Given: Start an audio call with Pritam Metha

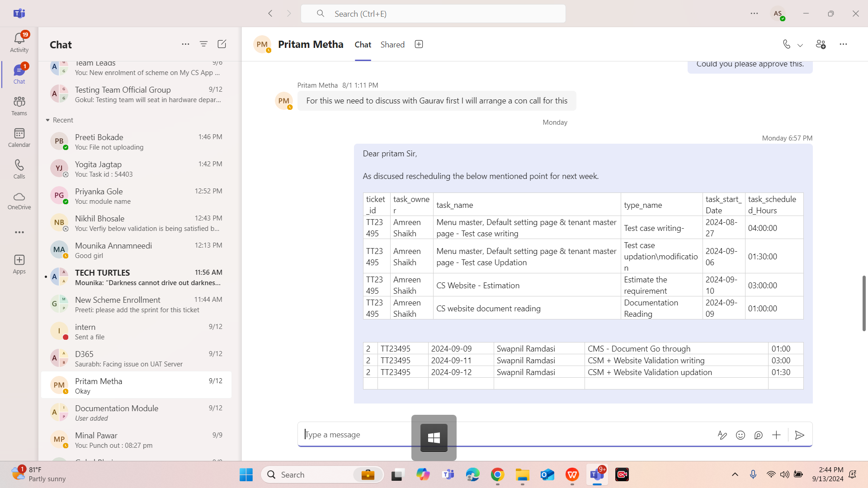Looking at the screenshot, I should (x=787, y=44).
